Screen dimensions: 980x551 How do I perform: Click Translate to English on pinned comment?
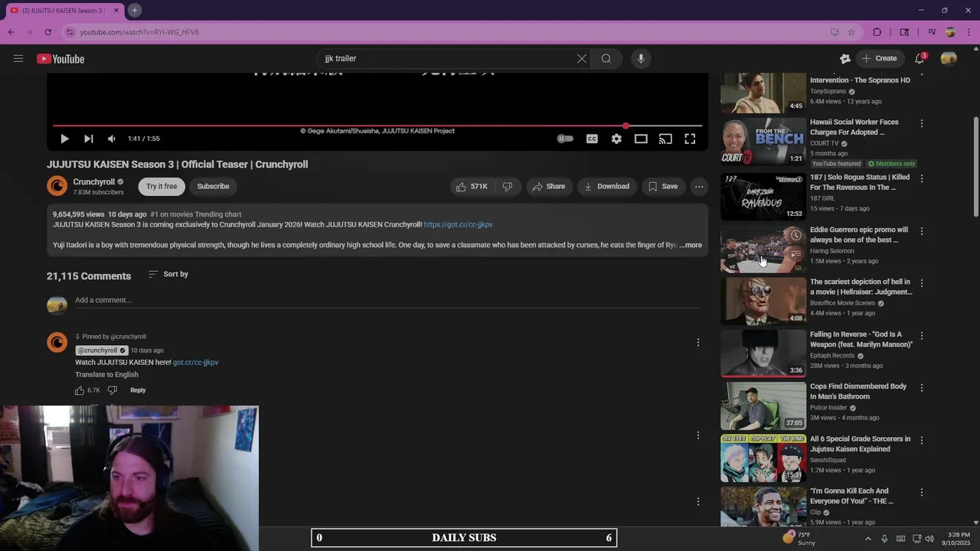(106, 375)
